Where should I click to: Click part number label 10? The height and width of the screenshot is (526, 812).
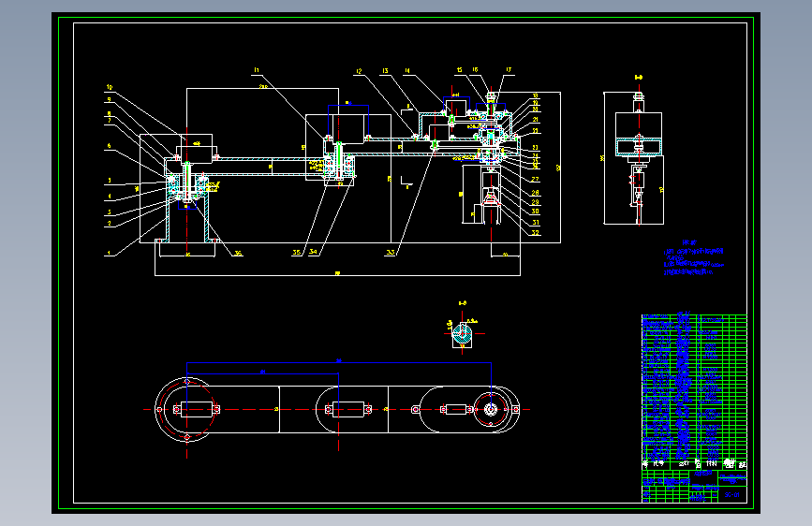(x=110, y=87)
